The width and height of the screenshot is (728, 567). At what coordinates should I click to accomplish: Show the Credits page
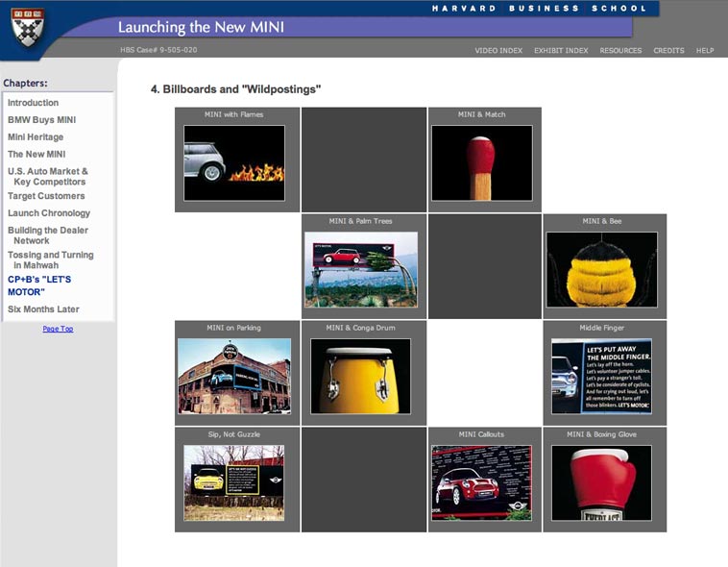tap(668, 50)
